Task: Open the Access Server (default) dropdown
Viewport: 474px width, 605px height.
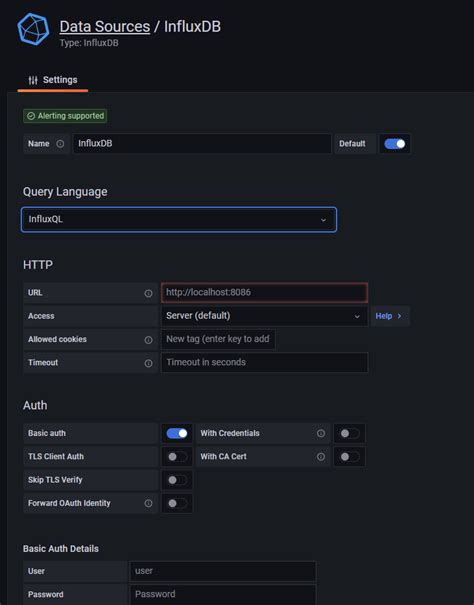Action: [264, 316]
